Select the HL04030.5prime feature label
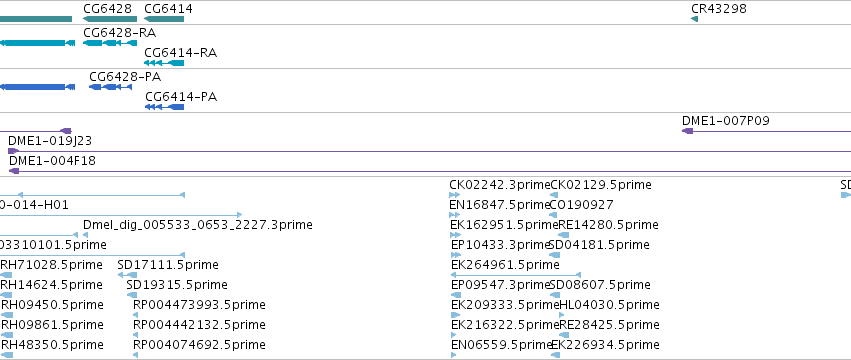This screenshot has width=851, height=360. [x=609, y=305]
